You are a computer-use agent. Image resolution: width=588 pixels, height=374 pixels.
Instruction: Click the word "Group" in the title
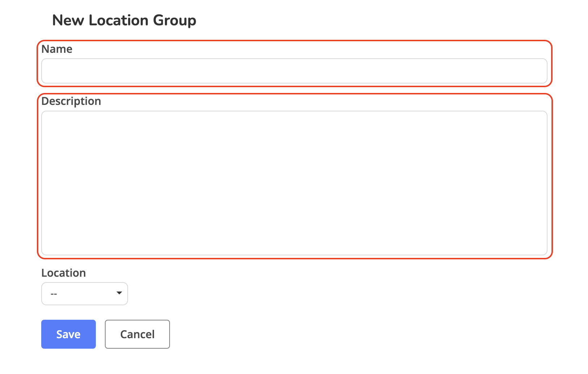[x=174, y=20]
